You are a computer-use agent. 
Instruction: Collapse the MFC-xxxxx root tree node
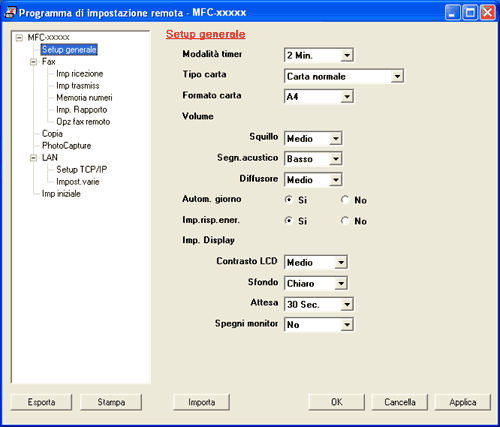click(x=19, y=37)
